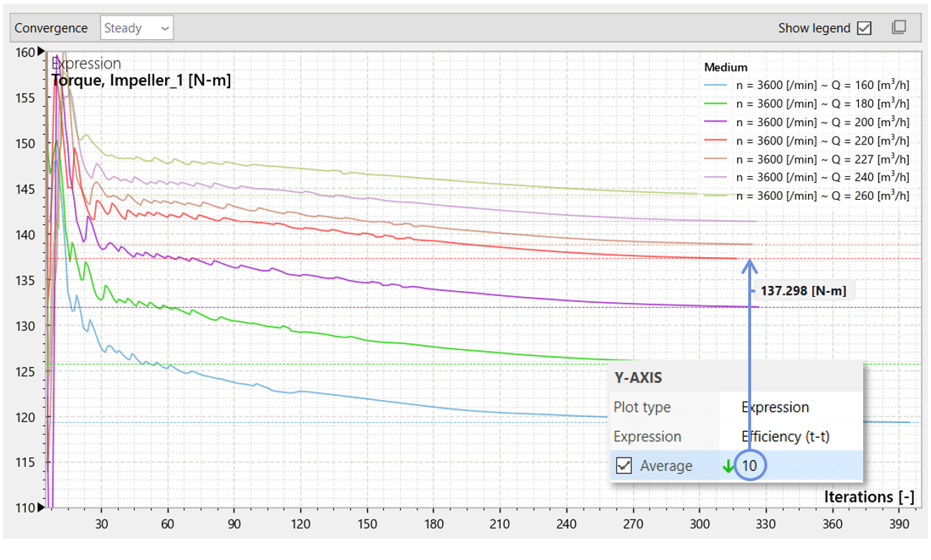
Task: Toggle the Average checkbox
Action: (624, 466)
